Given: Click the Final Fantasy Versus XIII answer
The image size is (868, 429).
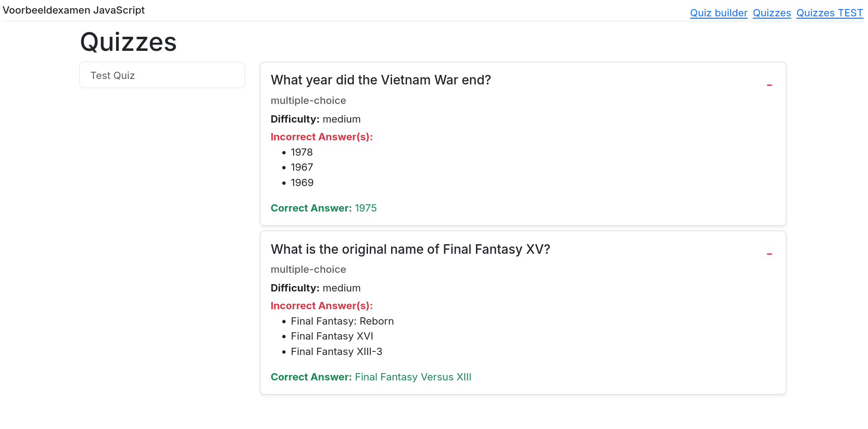Looking at the screenshot, I should click(x=413, y=377).
